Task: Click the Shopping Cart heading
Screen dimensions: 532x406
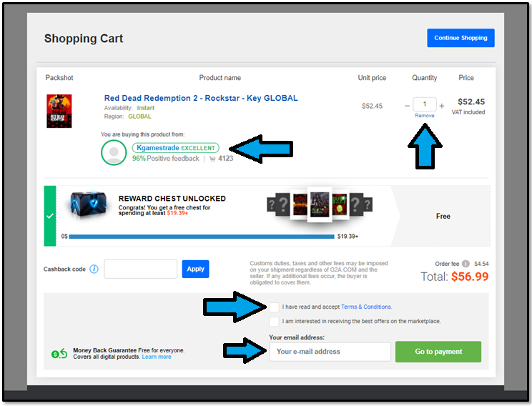Action: [84, 39]
